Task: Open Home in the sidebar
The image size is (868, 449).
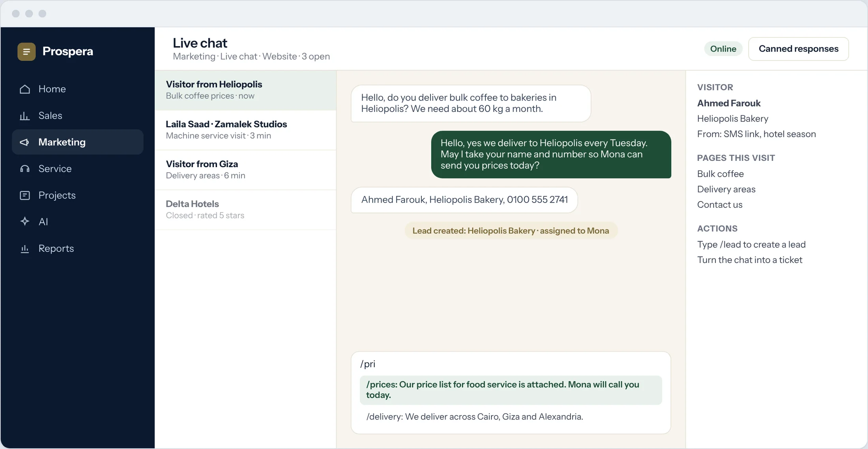Action: (78, 89)
